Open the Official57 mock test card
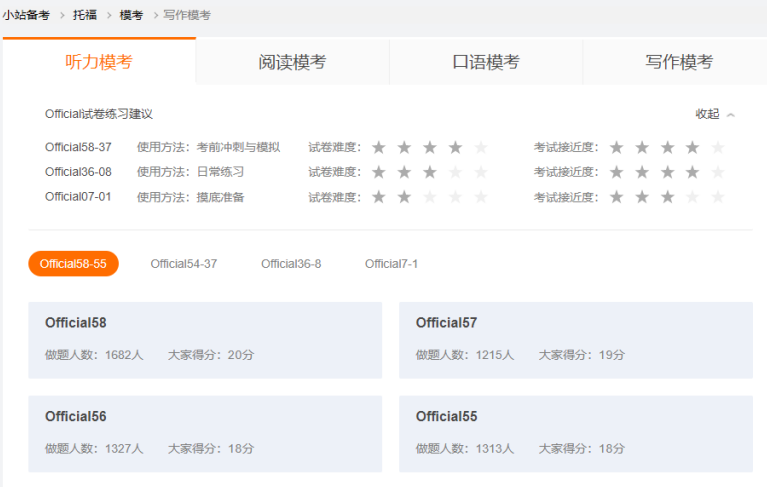The width and height of the screenshot is (767, 487). [576, 340]
